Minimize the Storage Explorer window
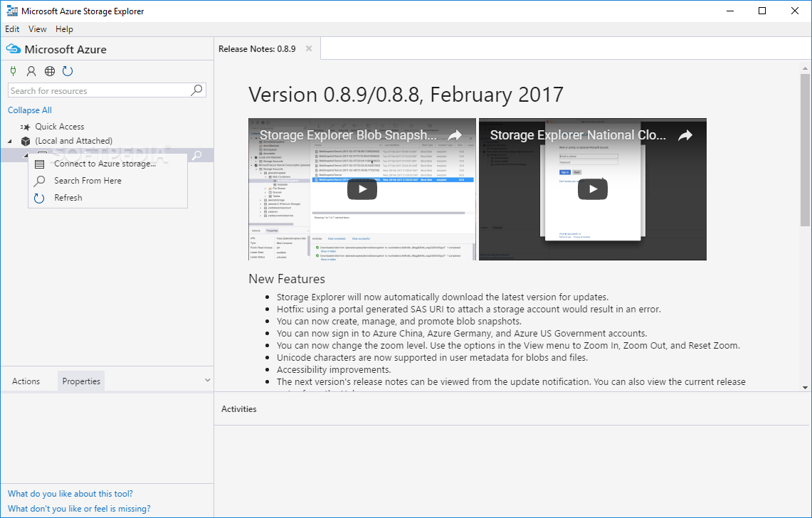This screenshot has width=812, height=518. pos(730,11)
